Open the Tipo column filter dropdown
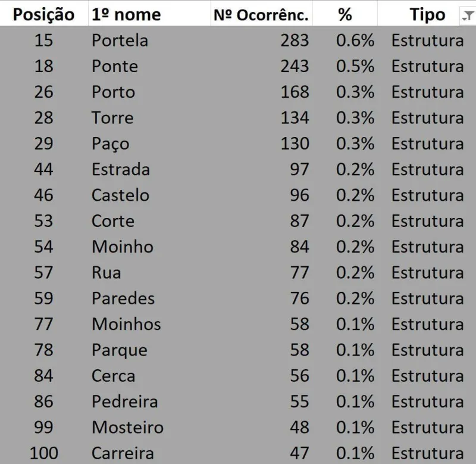476x464 pixels. (x=468, y=15)
